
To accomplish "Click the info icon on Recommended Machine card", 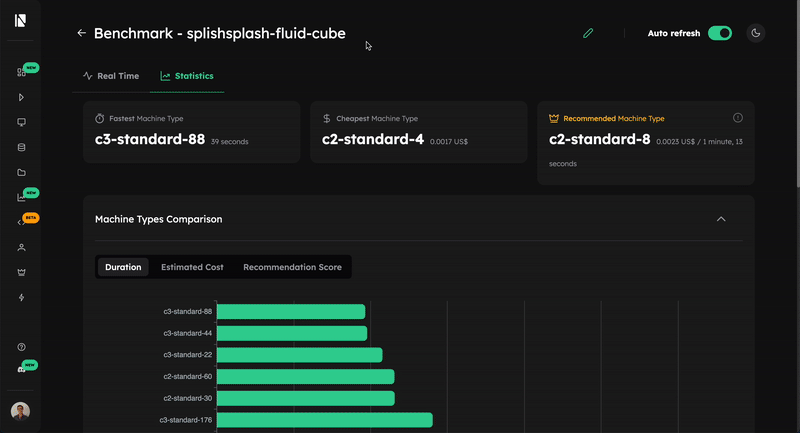I will [x=738, y=118].
